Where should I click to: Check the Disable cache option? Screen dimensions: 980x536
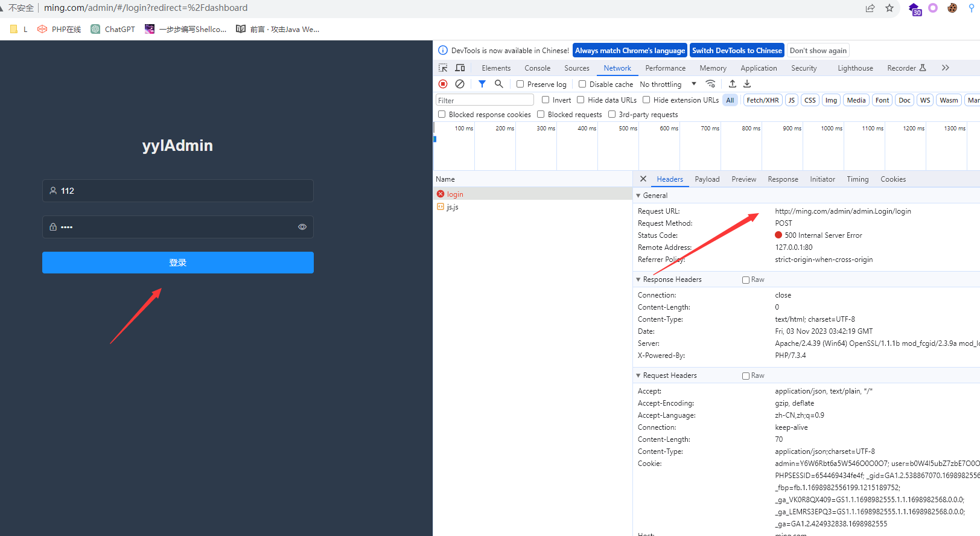(582, 84)
